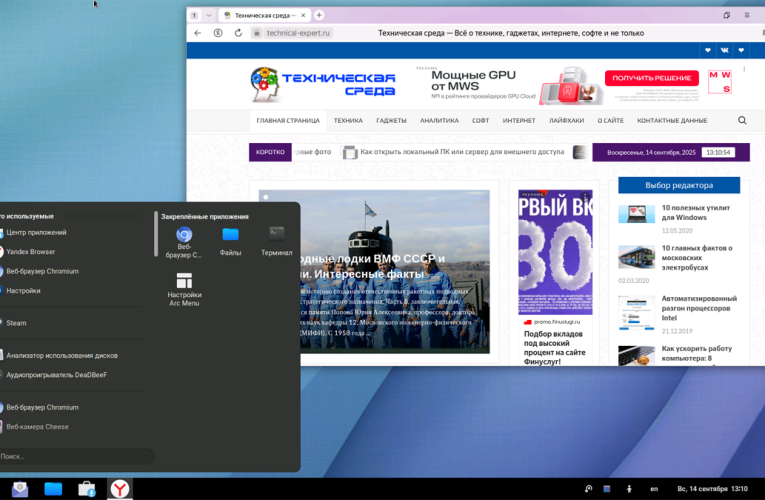Open the site search magnifier icon

[742, 120]
